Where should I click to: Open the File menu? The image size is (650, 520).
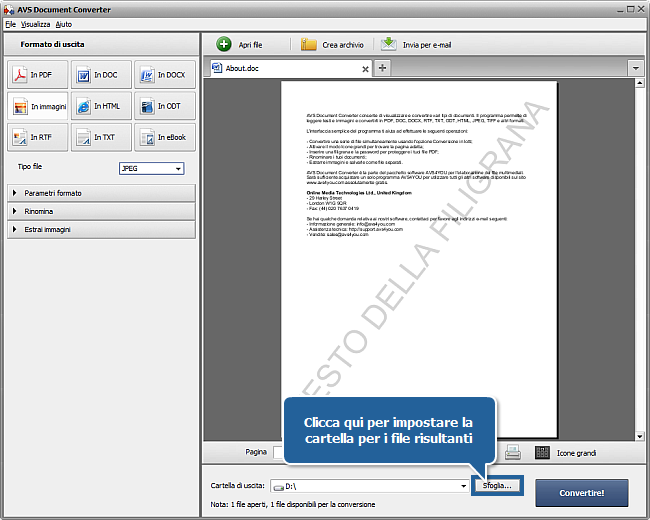click(x=10, y=24)
